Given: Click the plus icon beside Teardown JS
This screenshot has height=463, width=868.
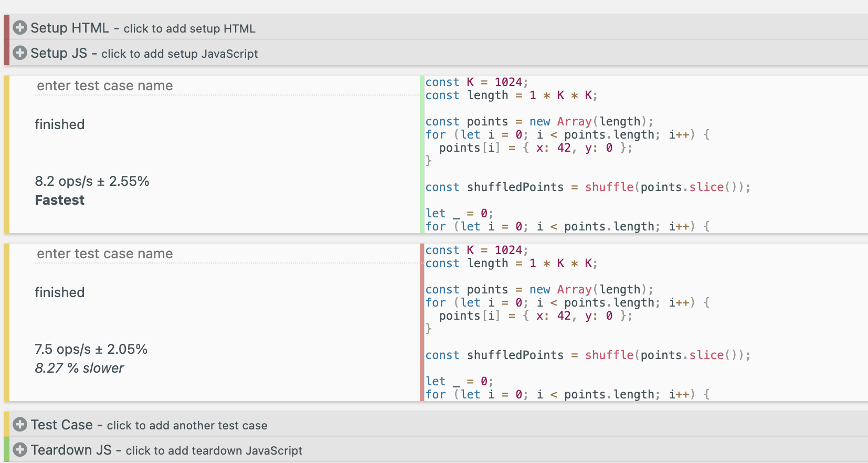Looking at the screenshot, I should coord(20,449).
